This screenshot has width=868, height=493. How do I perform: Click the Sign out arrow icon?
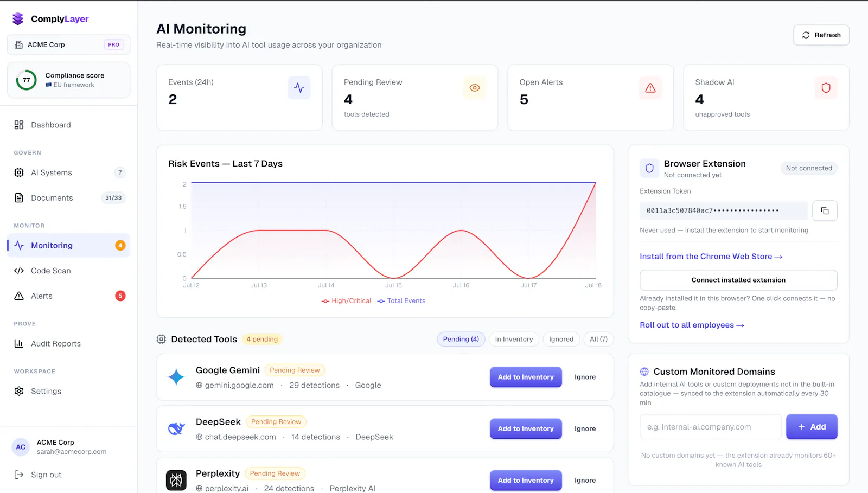(19, 475)
